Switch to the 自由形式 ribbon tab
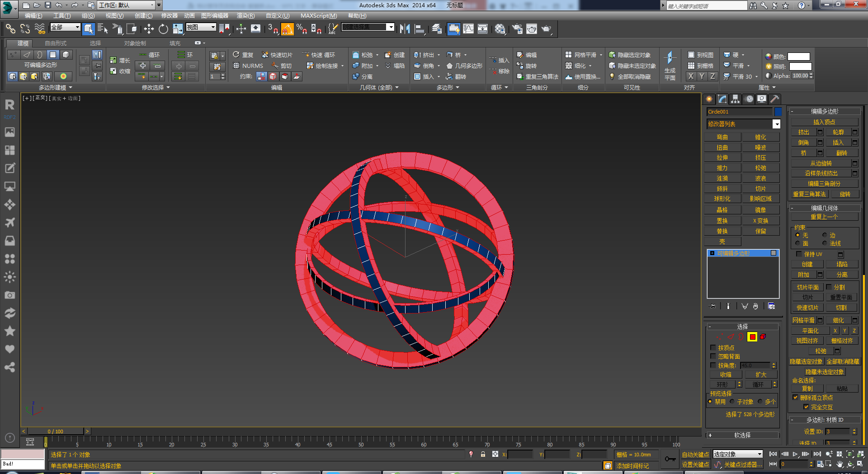Viewport: 868px width, 474px height. 56,43
